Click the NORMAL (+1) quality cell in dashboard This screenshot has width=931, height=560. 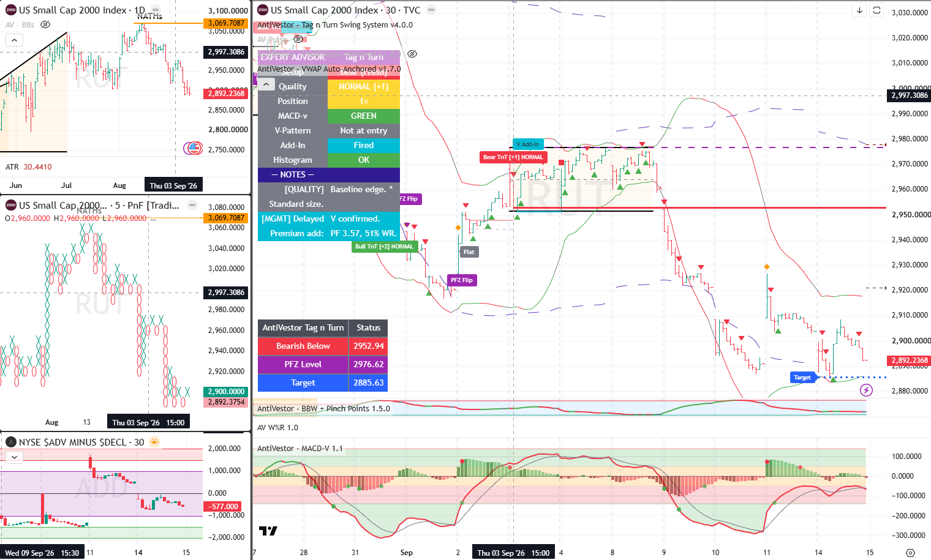[364, 87]
